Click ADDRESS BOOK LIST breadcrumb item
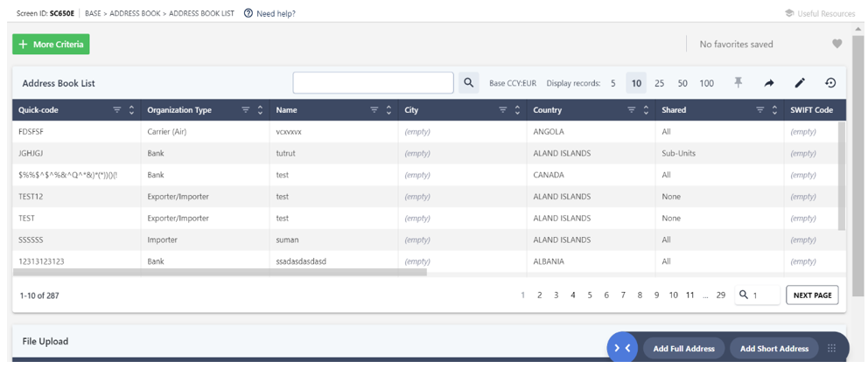The width and height of the screenshot is (868, 368). coord(201,13)
